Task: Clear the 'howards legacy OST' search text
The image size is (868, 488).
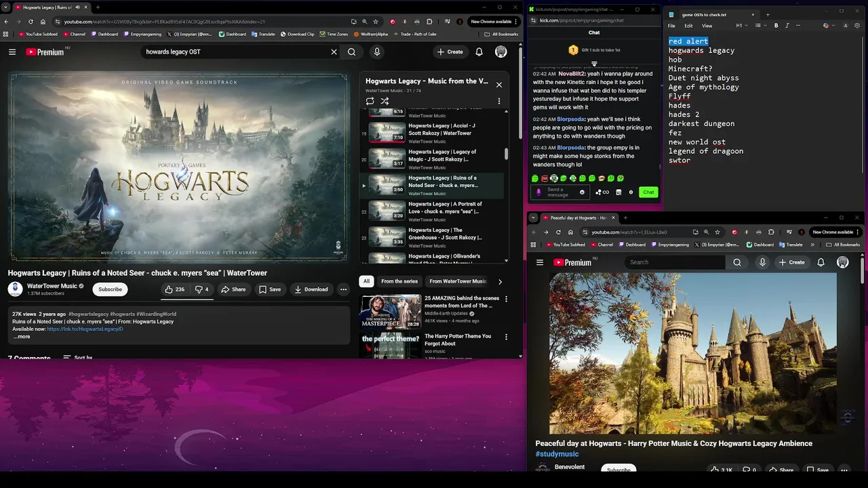Action: tap(334, 52)
